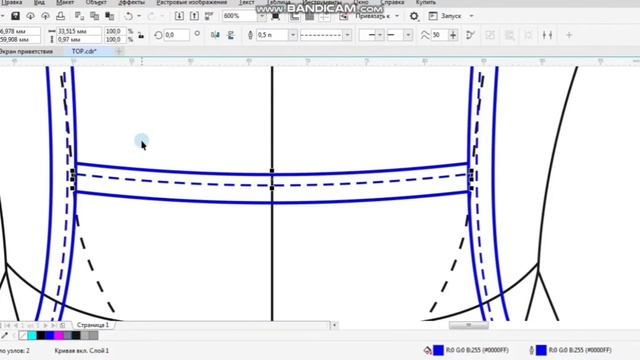
Task: Click the Print icon
Action: [x=60, y=16]
